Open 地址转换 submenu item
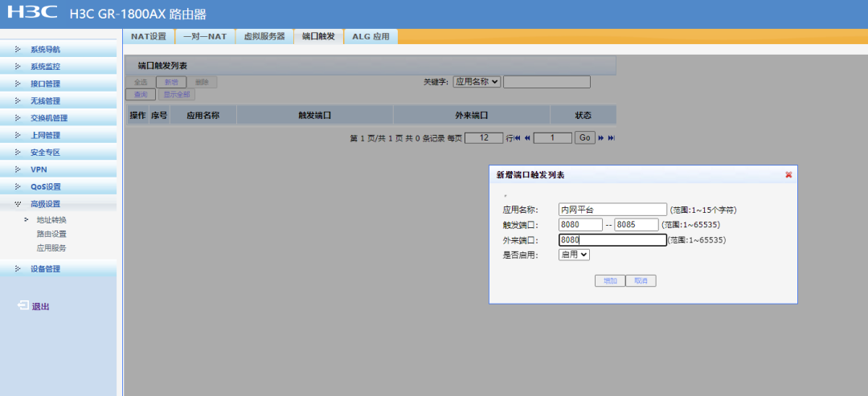Screen dimensions: 868x396 (x=51, y=219)
